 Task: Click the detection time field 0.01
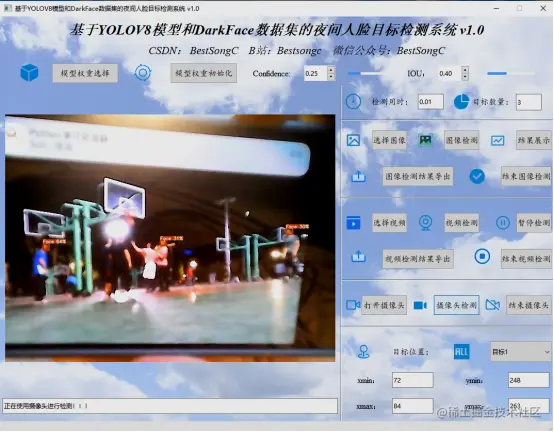(x=430, y=102)
